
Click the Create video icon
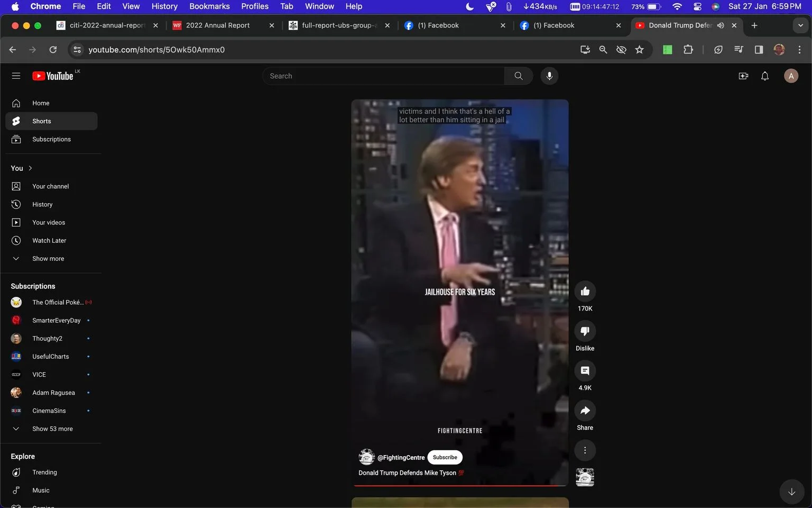(743, 76)
